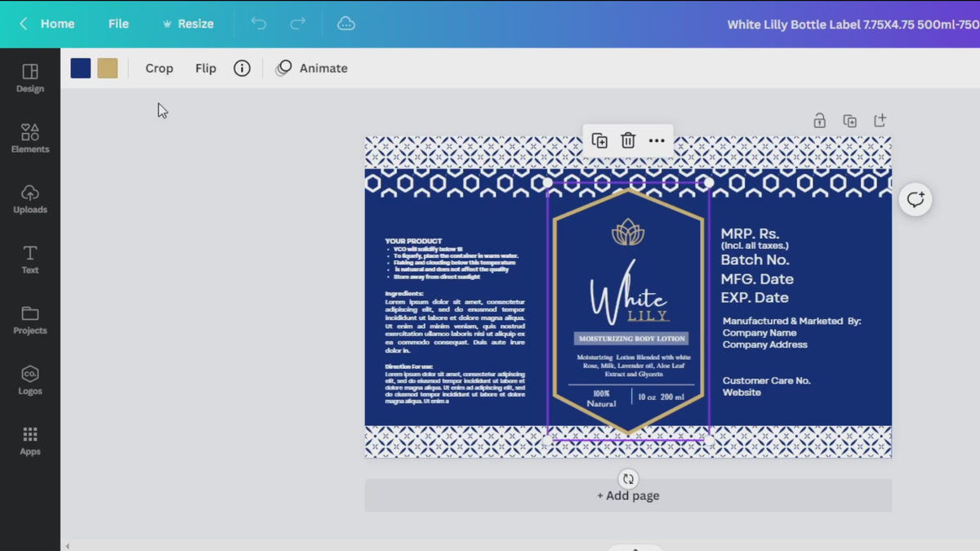Click the design title White Lilly Bottle Label
Screen dimensions: 980x551
pos(853,24)
